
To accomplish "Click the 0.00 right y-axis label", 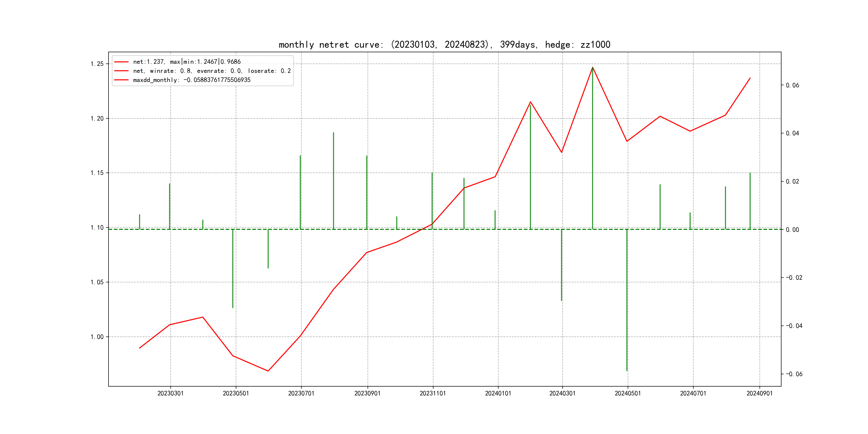I will pos(792,230).
